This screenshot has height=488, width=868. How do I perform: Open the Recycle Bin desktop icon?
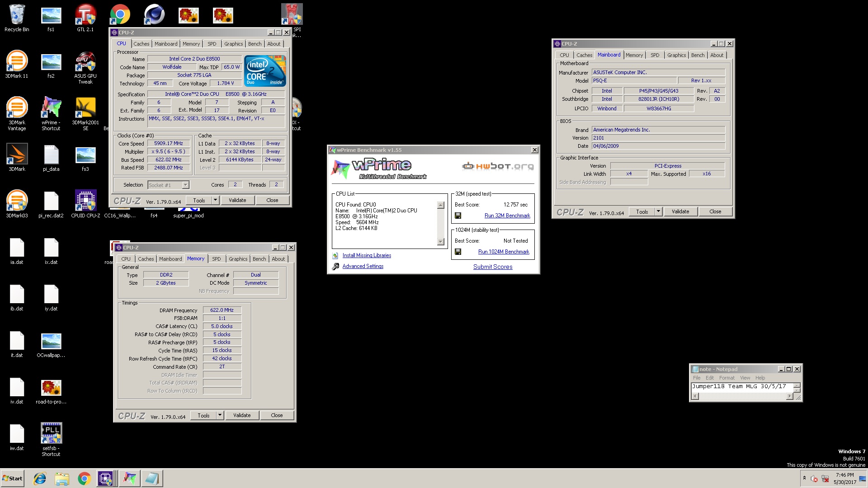coord(17,18)
